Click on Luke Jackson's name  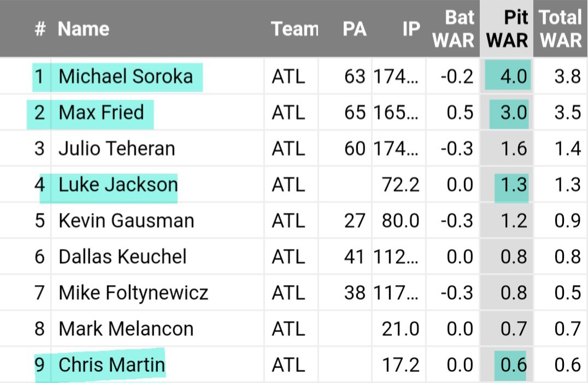[x=118, y=184]
